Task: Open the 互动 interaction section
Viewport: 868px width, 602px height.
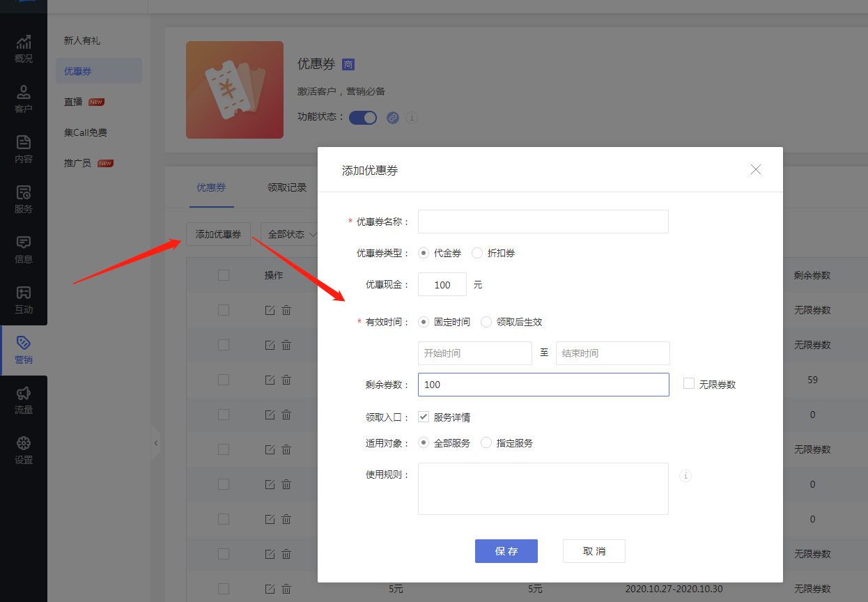Action: point(24,300)
